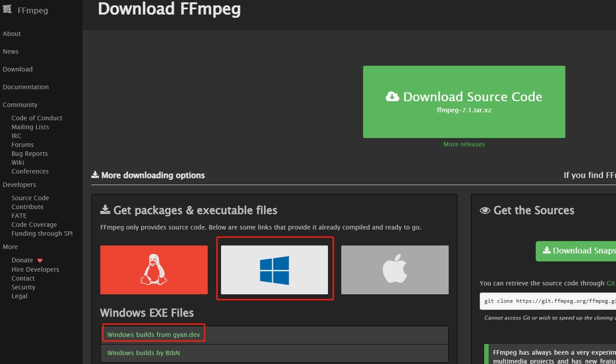Open the About page
The height and width of the screenshot is (364, 616).
(12, 34)
